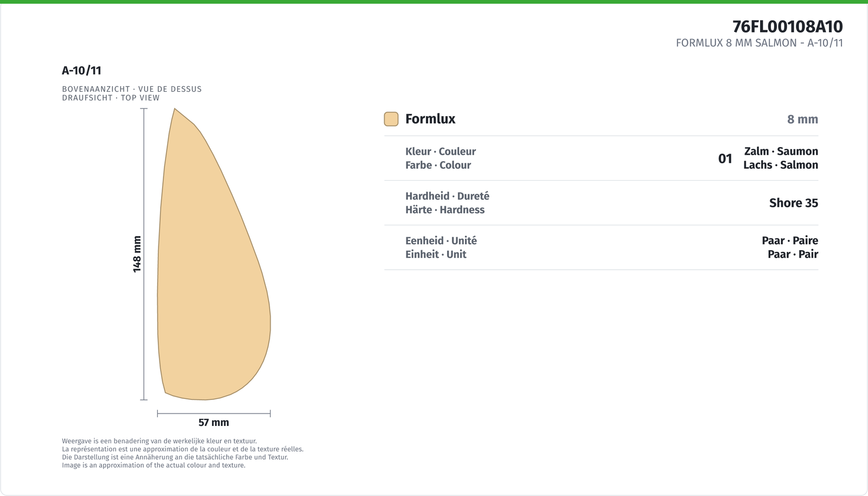The width and height of the screenshot is (868, 496).
Task: Click the 57 mm width label
Action: [214, 422]
